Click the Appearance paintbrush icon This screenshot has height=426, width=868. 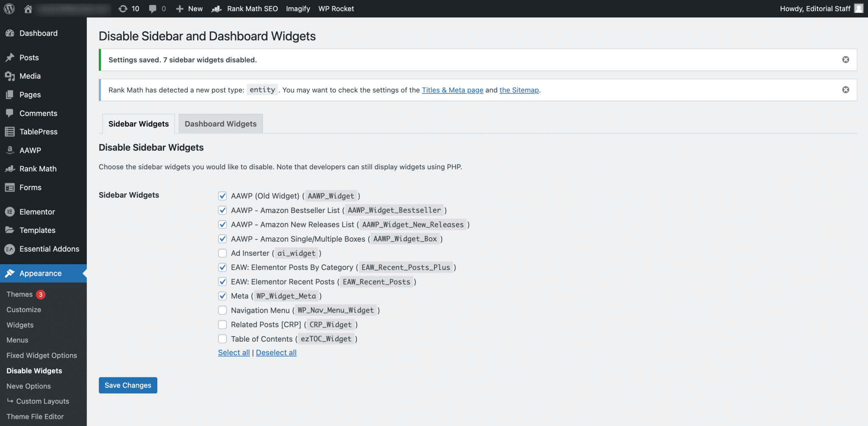coord(10,273)
